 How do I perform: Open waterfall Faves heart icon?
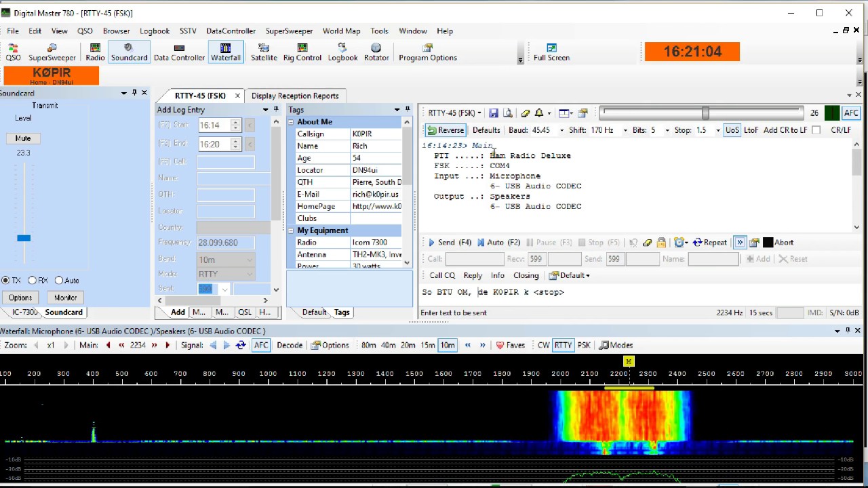pyautogui.click(x=511, y=345)
